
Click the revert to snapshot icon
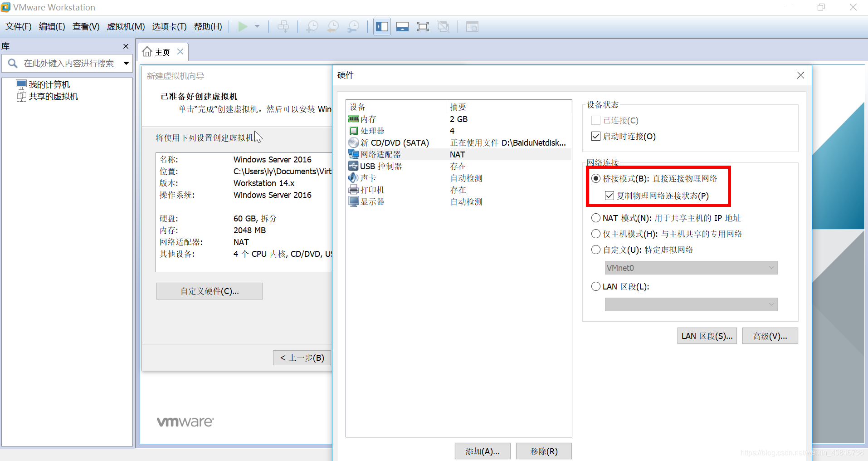coord(333,27)
